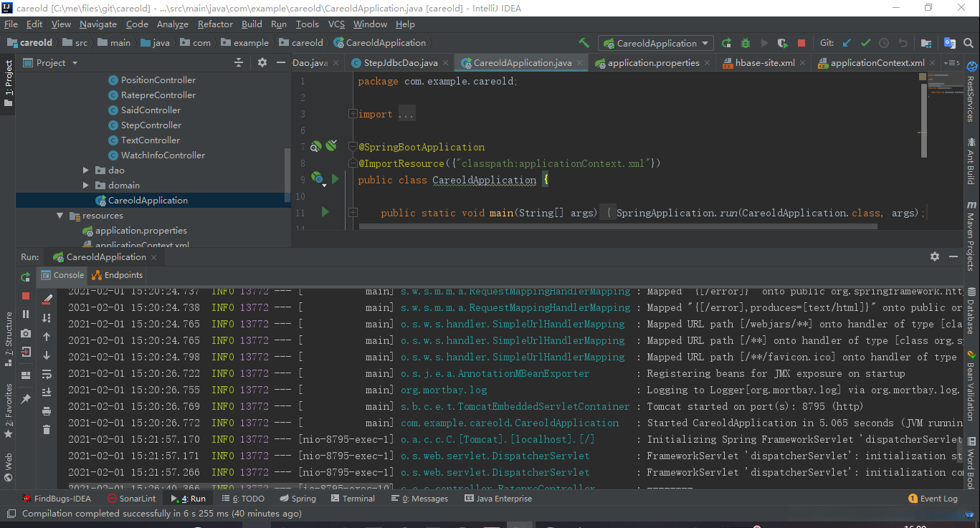Click the red Stop button in main toolbar
The image size is (980, 528).
coord(801,43)
